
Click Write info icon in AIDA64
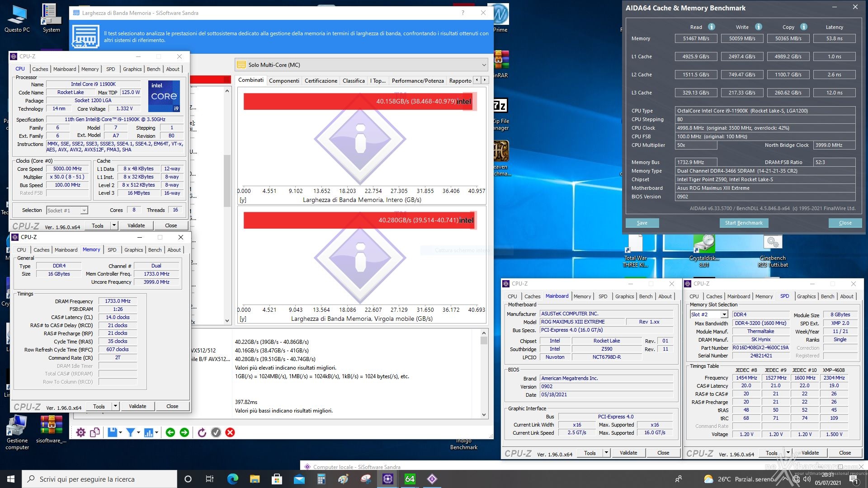(759, 27)
